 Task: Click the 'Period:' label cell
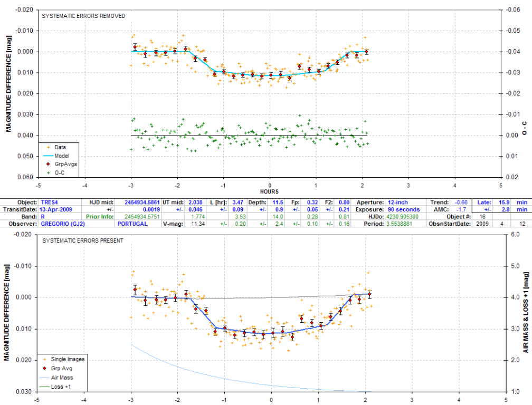374,224
